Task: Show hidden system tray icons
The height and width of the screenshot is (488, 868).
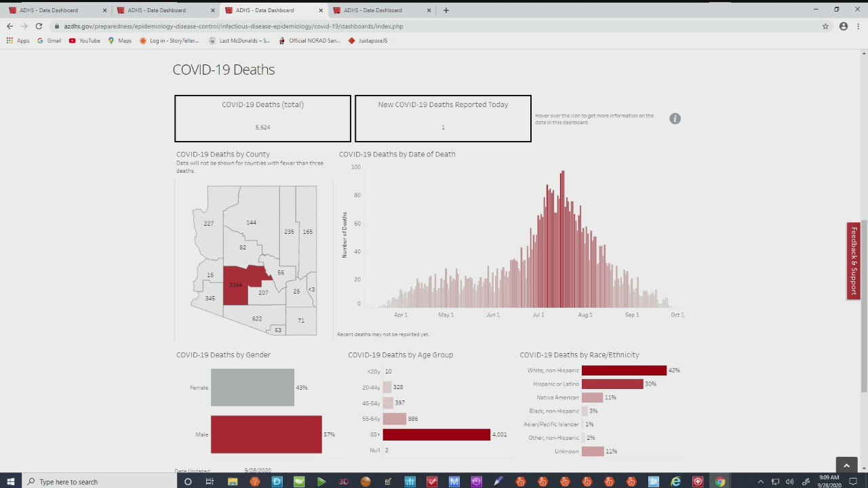Action: click(x=760, y=481)
